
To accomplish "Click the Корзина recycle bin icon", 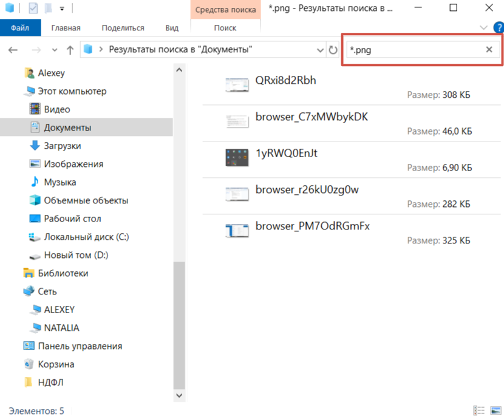I will [x=29, y=364].
